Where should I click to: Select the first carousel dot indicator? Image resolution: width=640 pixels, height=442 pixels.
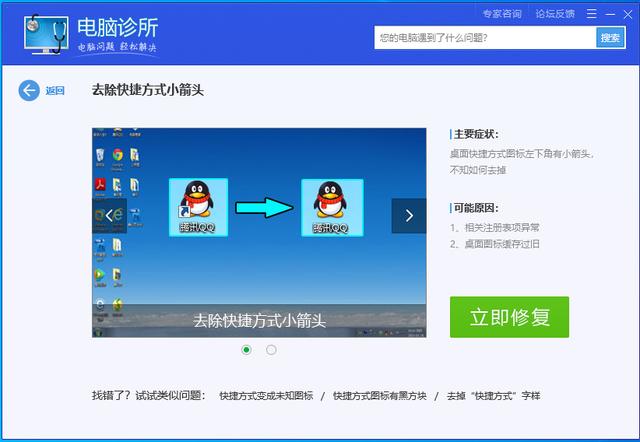pyautogui.click(x=247, y=350)
